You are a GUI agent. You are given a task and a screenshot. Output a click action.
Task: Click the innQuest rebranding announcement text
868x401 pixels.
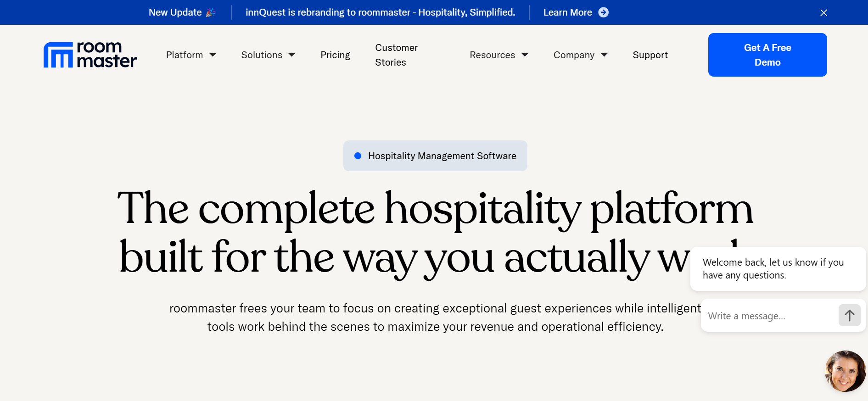[381, 12]
